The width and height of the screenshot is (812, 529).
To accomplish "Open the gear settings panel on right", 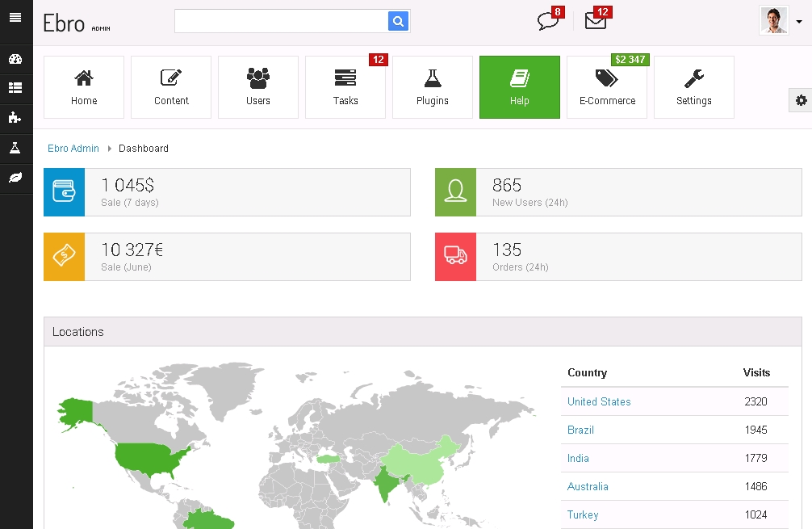I will tap(801, 100).
